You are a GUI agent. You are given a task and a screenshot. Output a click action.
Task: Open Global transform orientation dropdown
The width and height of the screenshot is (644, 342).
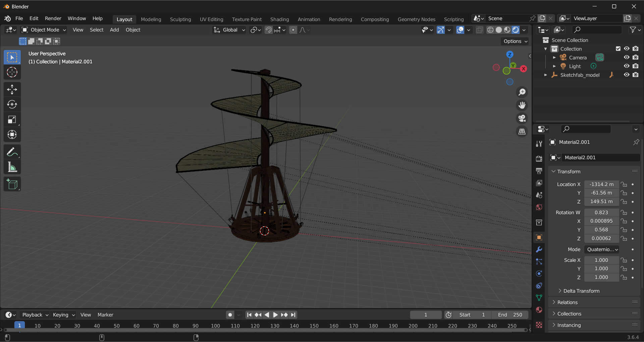coord(229,30)
